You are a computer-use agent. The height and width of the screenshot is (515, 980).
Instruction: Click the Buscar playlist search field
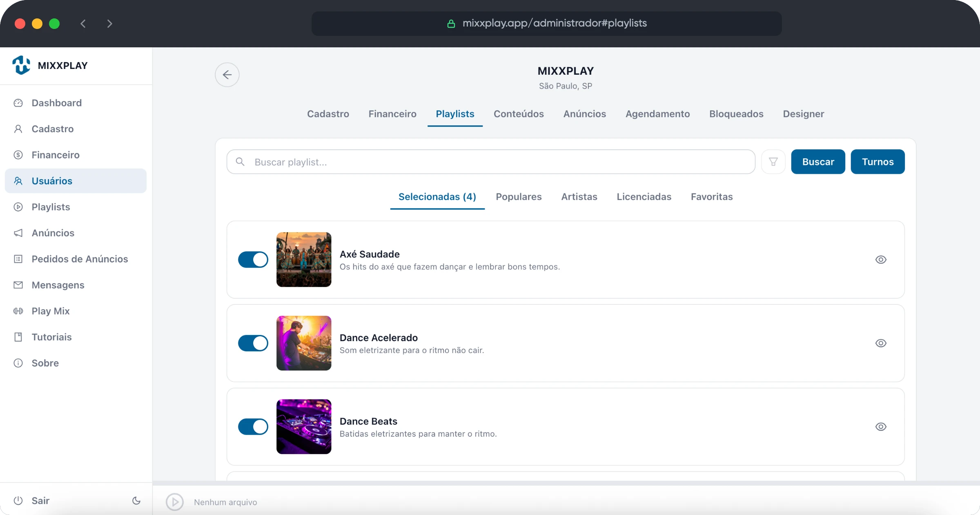491,162
